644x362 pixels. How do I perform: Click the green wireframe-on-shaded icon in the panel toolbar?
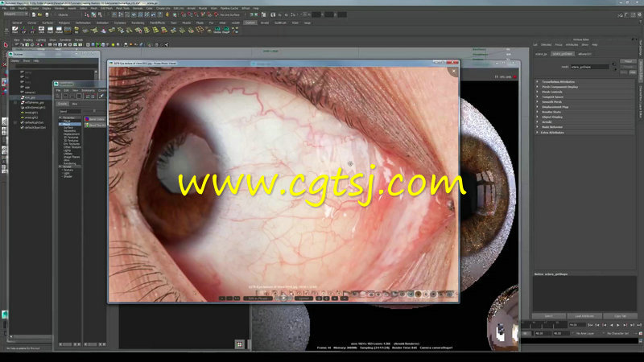(97, 44)
